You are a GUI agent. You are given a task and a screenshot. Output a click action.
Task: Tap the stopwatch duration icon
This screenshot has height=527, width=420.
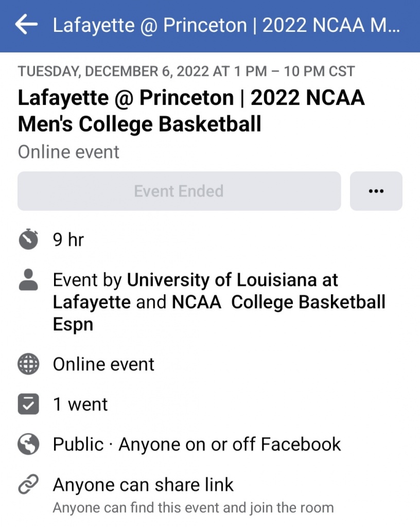28,239
